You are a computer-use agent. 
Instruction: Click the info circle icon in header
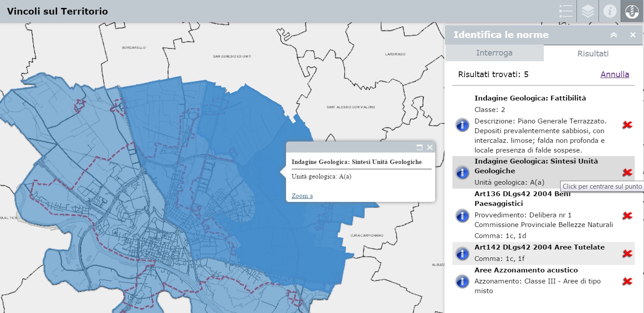tap(610, 11)
